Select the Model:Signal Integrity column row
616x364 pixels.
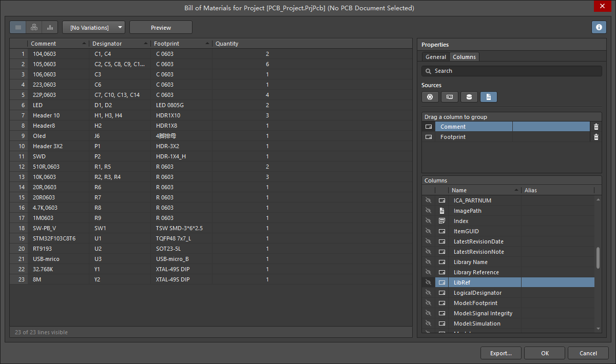coord(508,313)
